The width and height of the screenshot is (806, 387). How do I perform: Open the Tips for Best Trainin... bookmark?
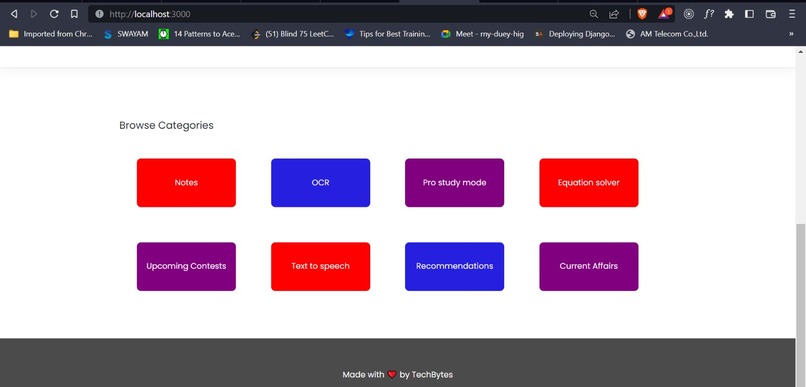click(x=388, y=34)
